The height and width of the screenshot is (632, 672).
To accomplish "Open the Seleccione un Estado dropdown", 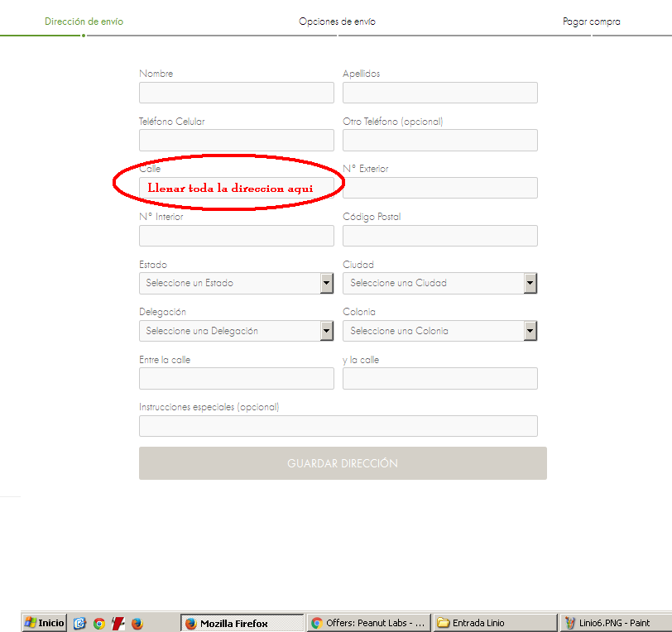I will coord(236,283).
